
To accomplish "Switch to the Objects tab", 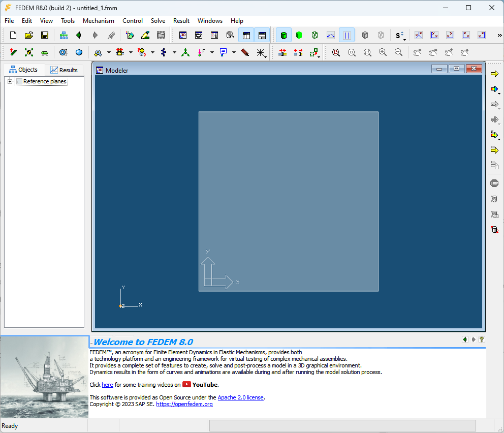I will coord(23,70).
